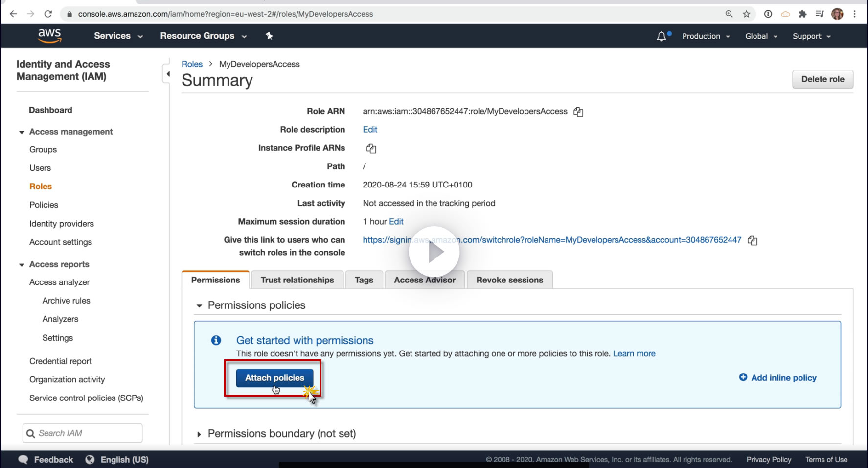The height and width of the screenshot is (468, 868).
Task: Collapse the IAM navigation side panel
Action: coord(167,74)
